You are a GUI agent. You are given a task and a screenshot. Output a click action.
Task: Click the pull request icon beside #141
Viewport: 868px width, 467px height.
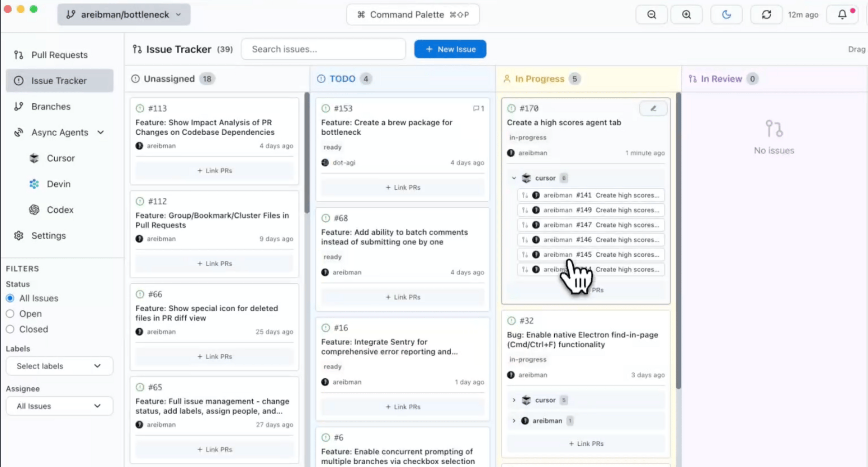tap(524, 195)
